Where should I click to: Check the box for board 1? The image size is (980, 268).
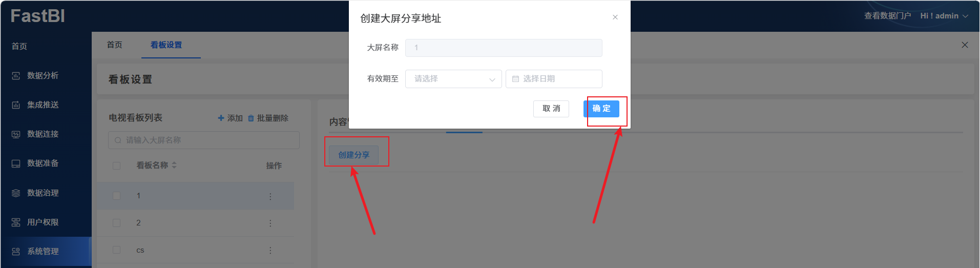click(x=116, y=196)
